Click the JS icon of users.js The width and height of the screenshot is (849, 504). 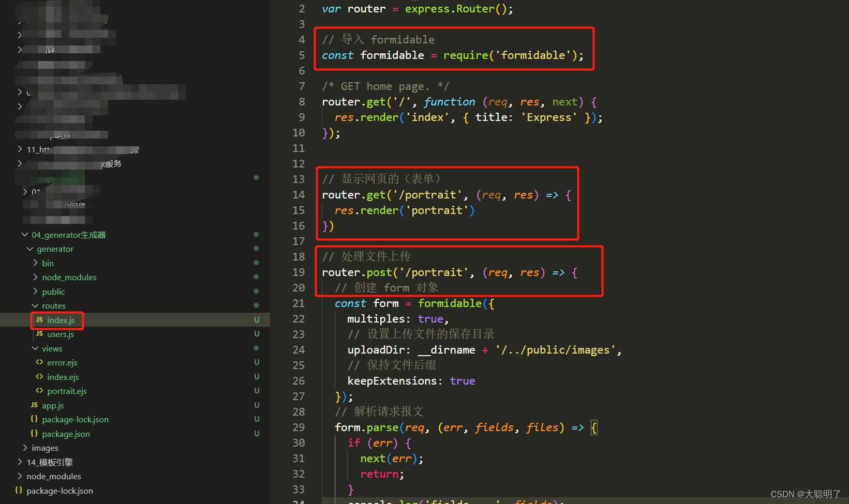tap(39, 334)
